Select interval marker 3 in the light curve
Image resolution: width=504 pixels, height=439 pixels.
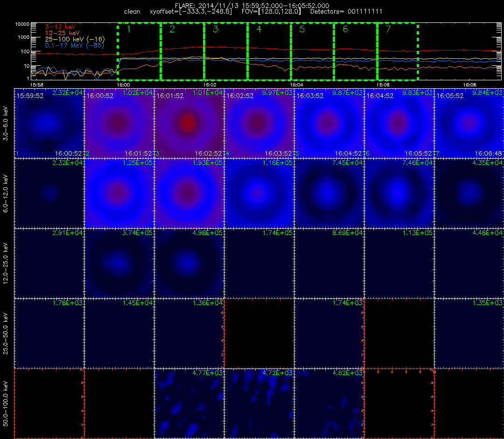point(216,29)
